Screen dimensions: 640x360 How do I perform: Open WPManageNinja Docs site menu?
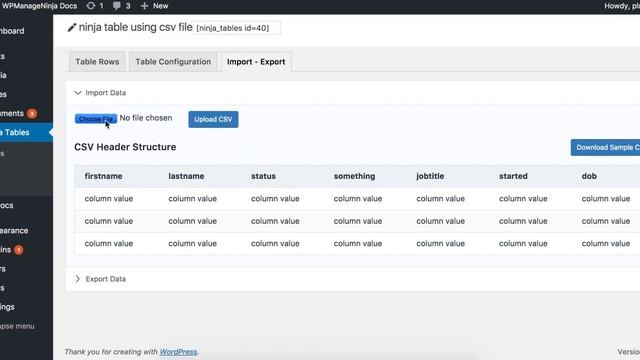(39, 6)
